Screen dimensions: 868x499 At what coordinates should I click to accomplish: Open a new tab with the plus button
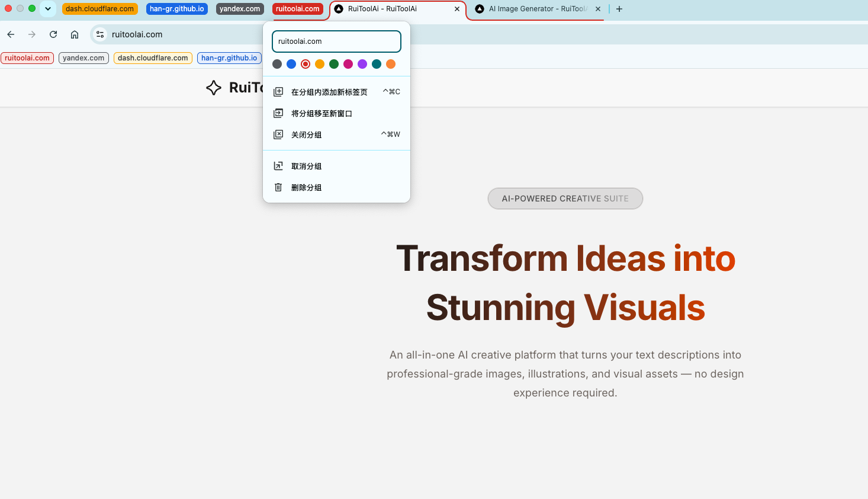619,9
